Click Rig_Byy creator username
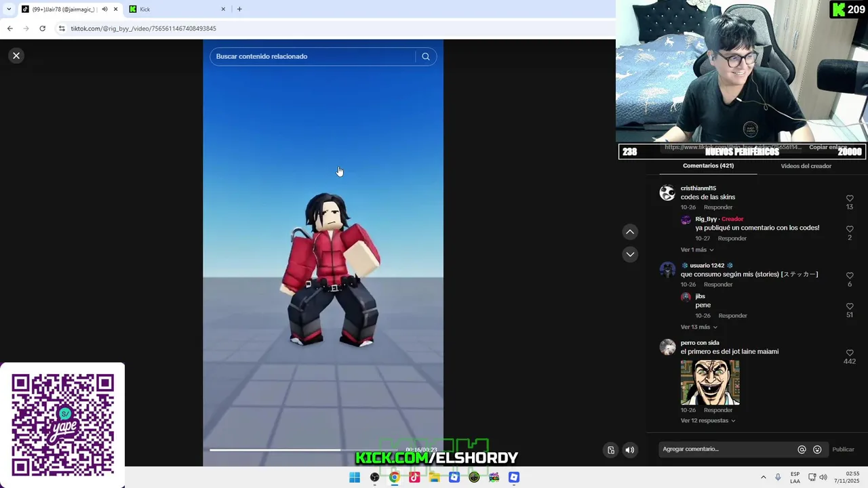868x488 pixels. (706, 219)
